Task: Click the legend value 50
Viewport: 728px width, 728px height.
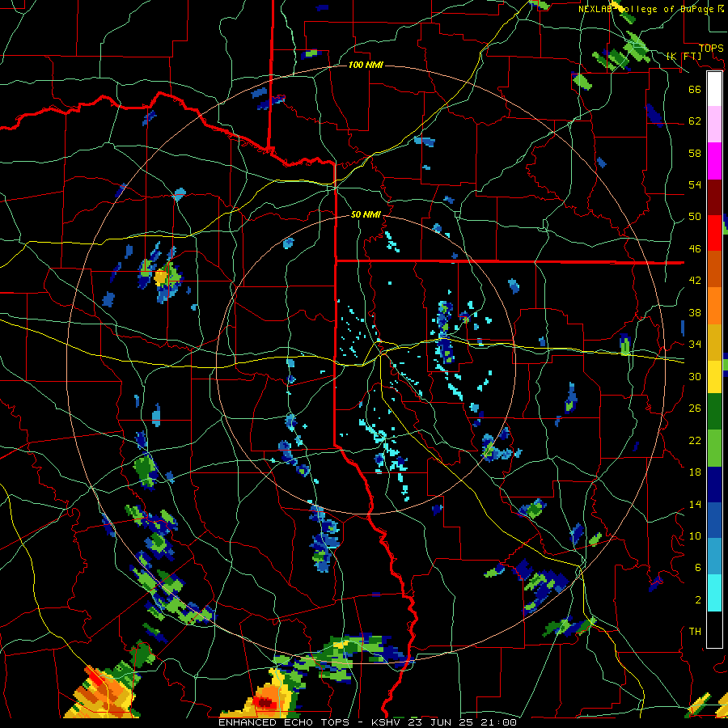Action: [x=695, y=216]
